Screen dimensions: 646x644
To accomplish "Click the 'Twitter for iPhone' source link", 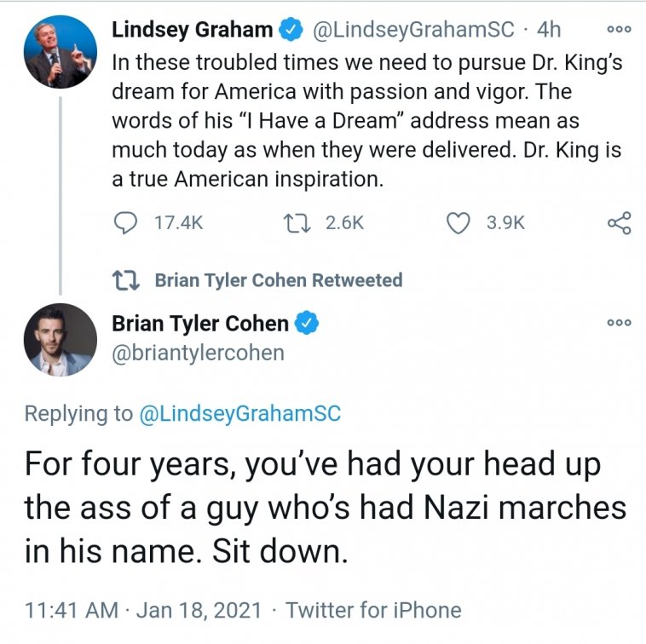I will [373, 610].
